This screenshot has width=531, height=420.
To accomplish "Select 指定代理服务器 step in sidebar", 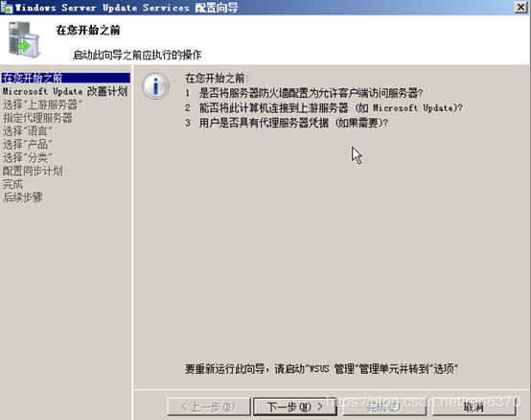I will tap(37, 118).
